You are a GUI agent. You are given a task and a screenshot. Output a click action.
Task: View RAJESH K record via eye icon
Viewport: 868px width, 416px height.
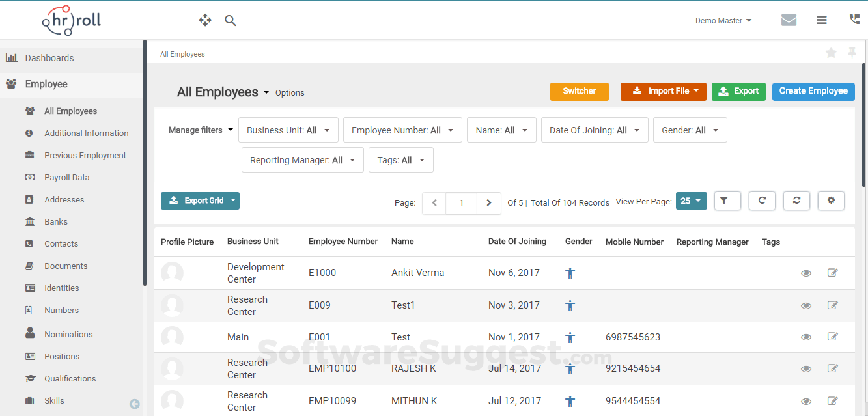tap(806, 369)
